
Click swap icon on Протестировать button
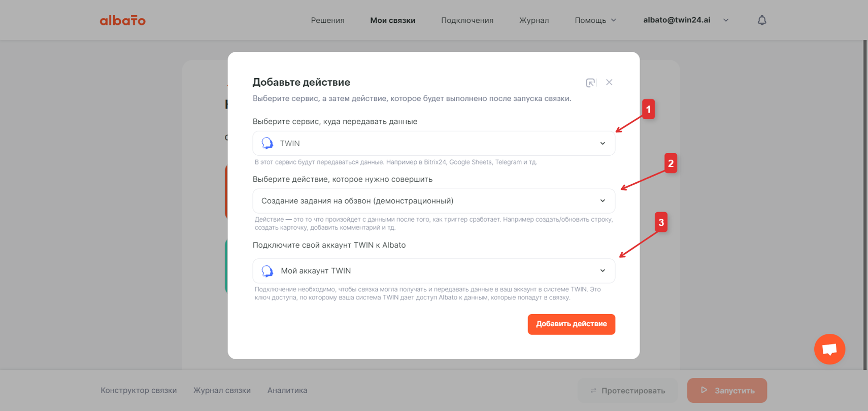(593, 391)
